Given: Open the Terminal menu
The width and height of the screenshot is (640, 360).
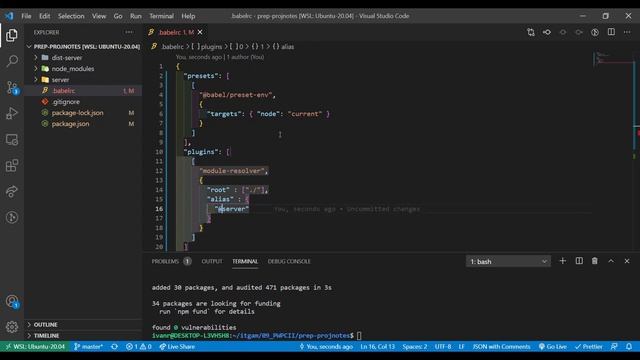Looking at the screenshot, I should 161,16.
